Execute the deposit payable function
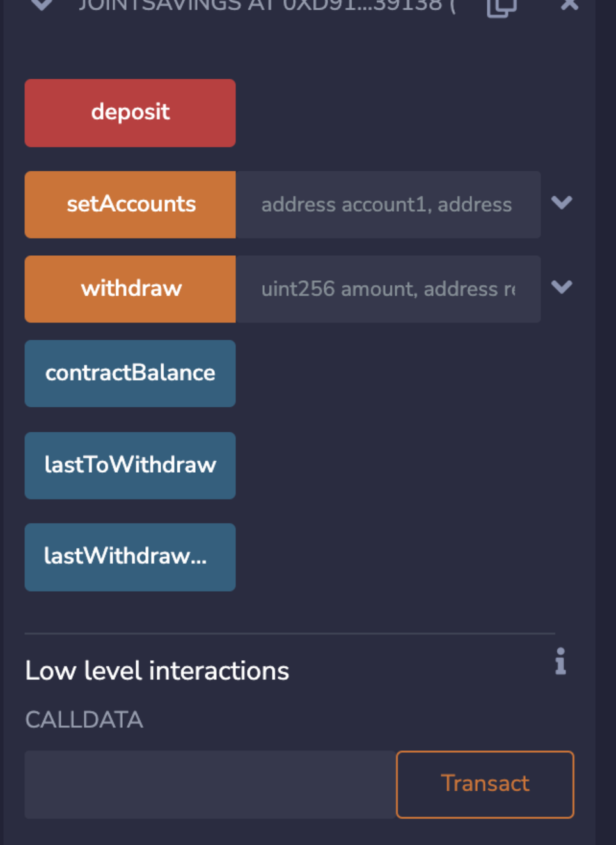 (130, 113)
